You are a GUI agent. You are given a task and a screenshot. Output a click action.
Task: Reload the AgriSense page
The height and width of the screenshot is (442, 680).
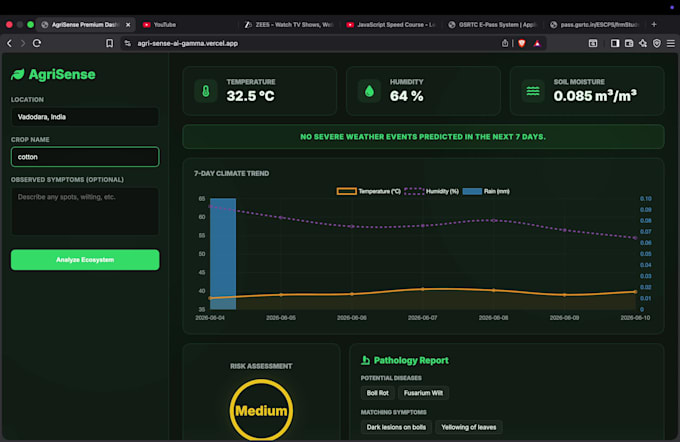click(x=37, y=43)
